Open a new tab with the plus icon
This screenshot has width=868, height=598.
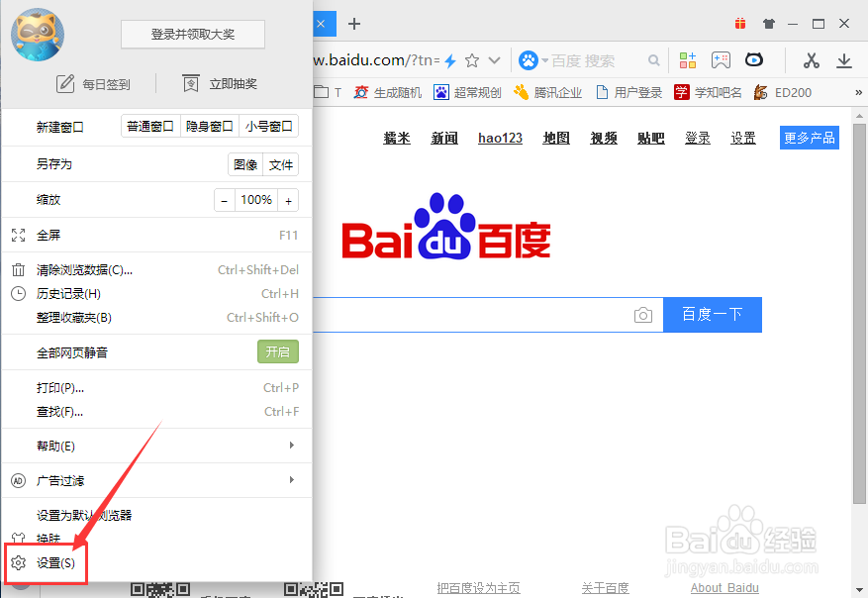pos(354,24)
